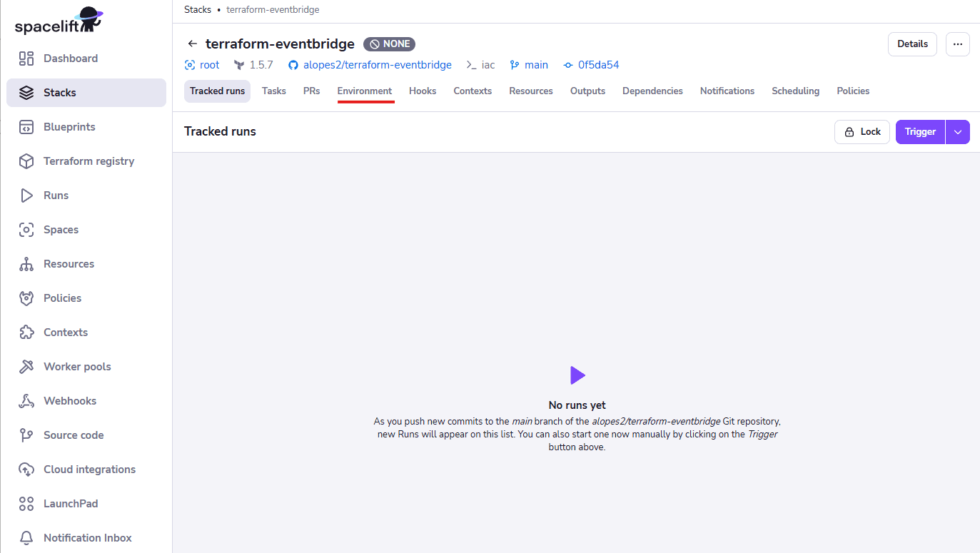
Task: Open the Resources tab of the stack
Action: (531, 91)
